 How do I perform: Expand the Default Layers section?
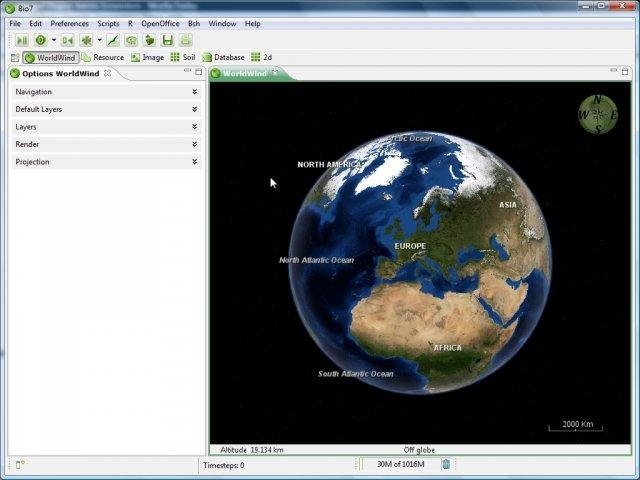pyautogui.click(x=107, y=109)
